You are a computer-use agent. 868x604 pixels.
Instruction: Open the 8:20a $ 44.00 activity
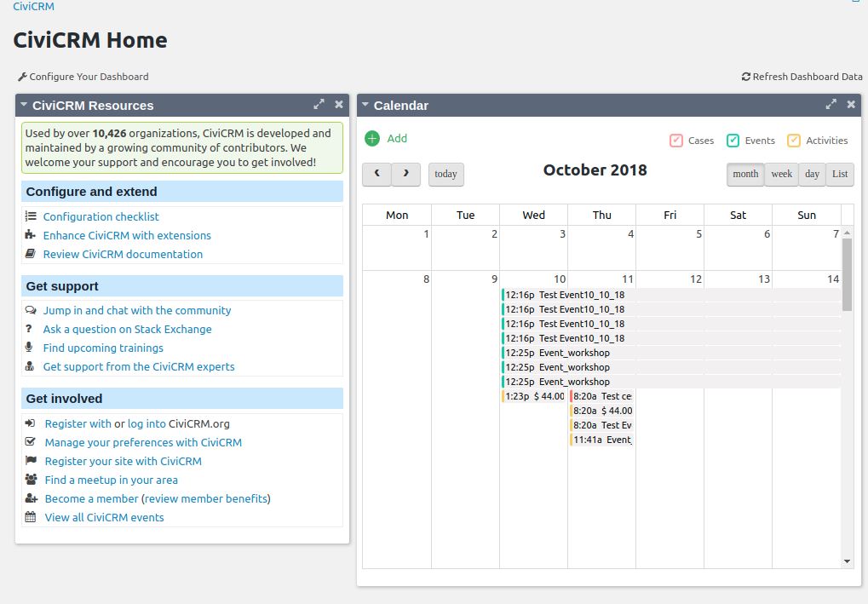[x=601, y=411]
